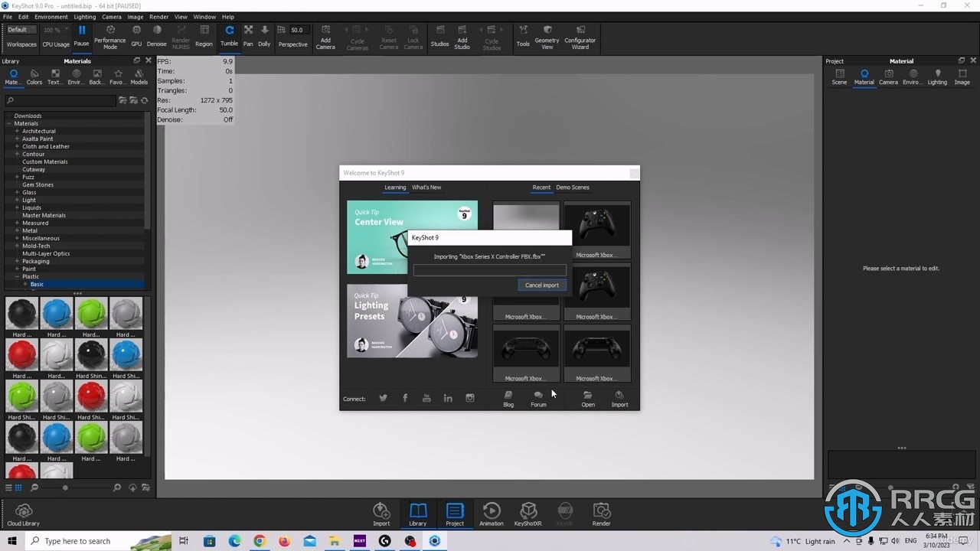Viewport: 980px width, 551px height.
Task: Select the Pan camera tool
Action: [x=248, y=36]
